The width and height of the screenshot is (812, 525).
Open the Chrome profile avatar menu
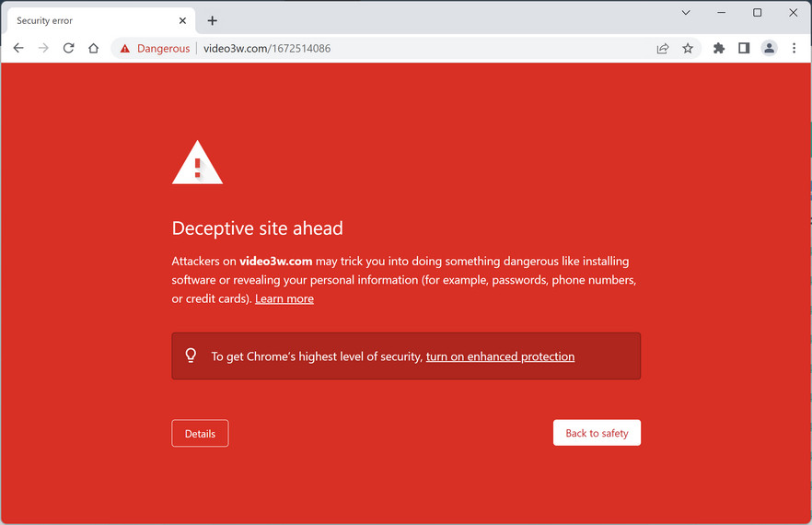tap(769, 48)
